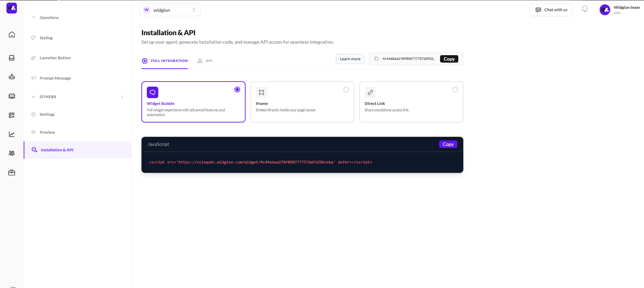The height and width of the screenshot is (288, 644).
Task: Open the inbox icon in left rail
Action: [x=12, y=58]
